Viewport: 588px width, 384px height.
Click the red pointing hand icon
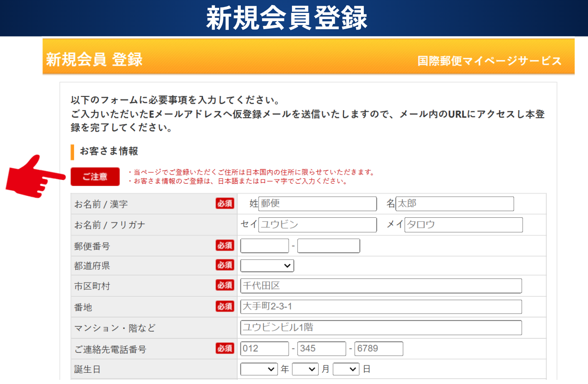35,177
